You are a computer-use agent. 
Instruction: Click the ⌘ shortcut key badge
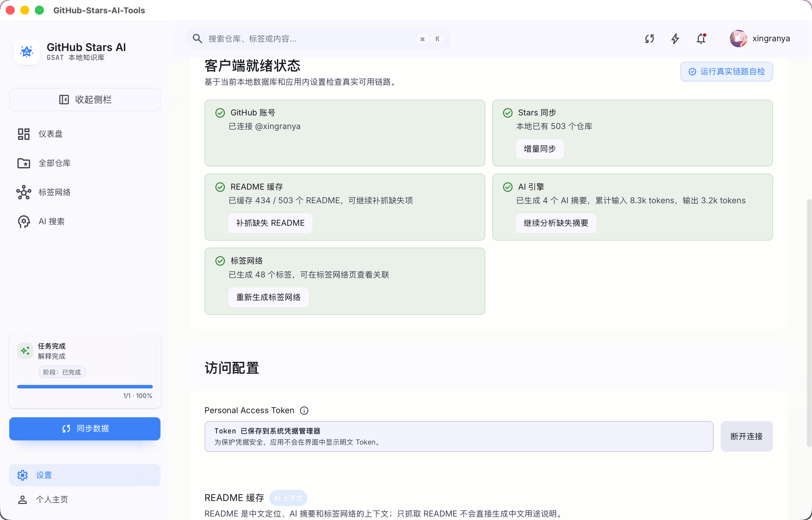422,39
